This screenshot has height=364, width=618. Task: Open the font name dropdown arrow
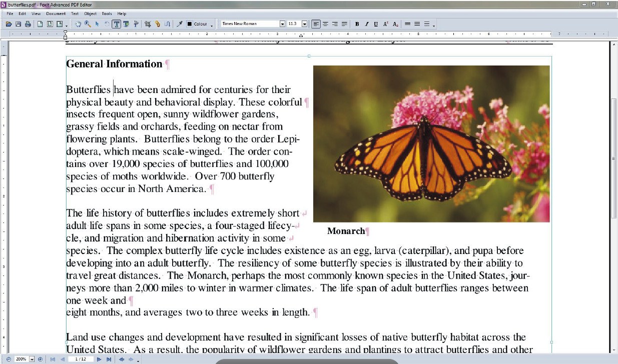[x=282, y=24]
